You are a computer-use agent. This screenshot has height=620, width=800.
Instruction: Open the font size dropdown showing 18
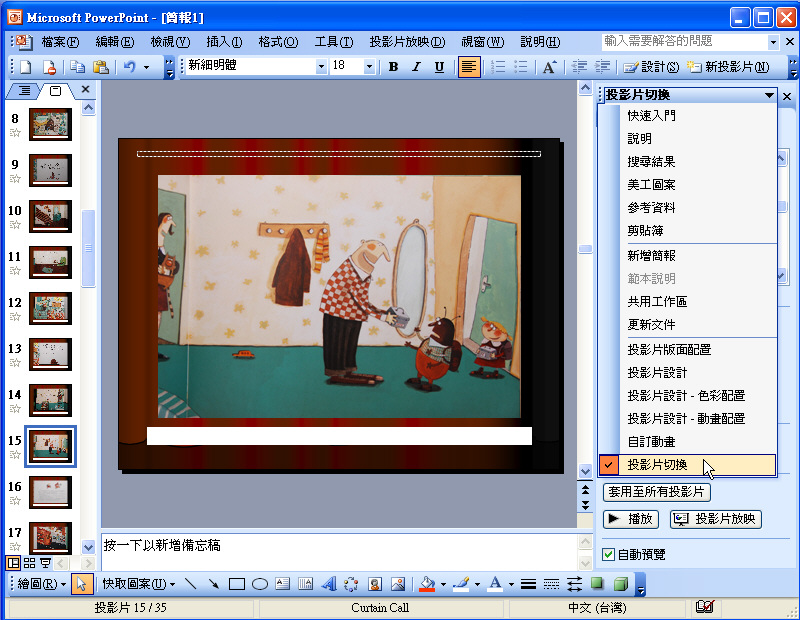coord(369,66)
